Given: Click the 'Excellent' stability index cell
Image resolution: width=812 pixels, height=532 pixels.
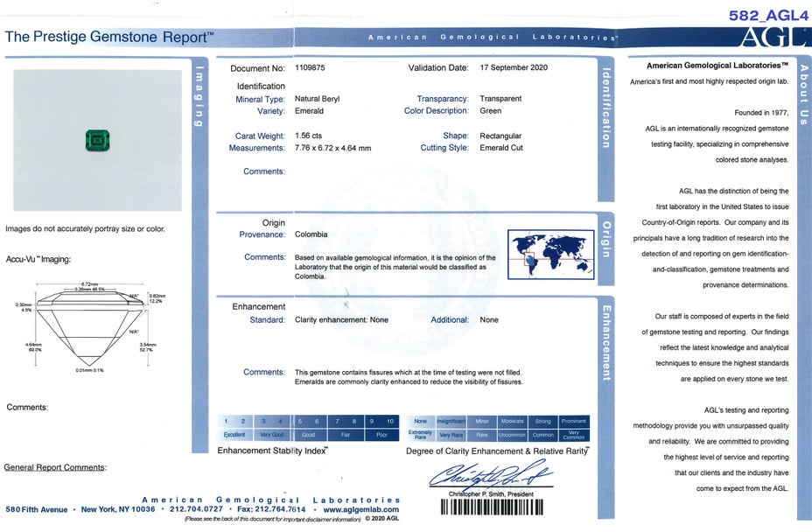Looking at the screenshot, I should pyautogui.click(x=234, y=434).
